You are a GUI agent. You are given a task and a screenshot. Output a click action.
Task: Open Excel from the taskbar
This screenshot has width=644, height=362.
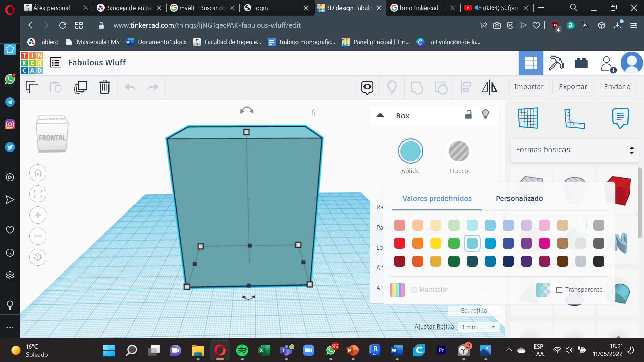pyautogui.click(x=264, y=350)
